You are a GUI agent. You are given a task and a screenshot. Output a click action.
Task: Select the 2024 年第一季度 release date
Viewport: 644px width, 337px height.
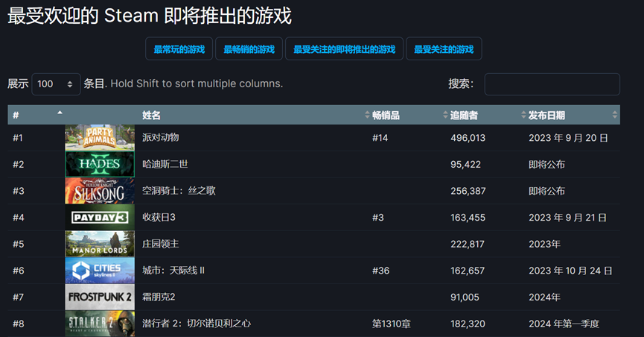coord(564,324)
